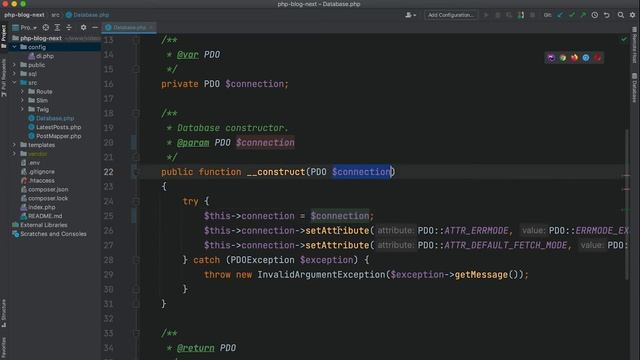Expand the Slim folder
Screen dimensions: 640x360
[x=22, y=100]
